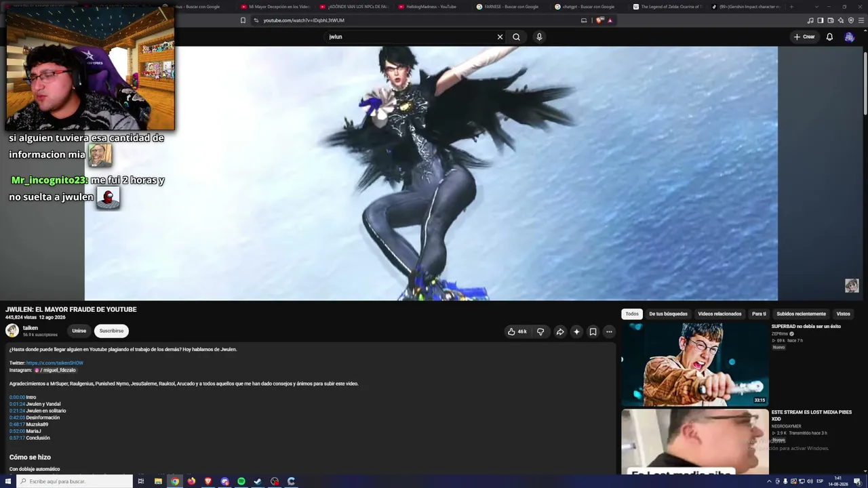Dislike the video with thumbs down
Viewport: 868px width, 488px height.
click(x=540, y=331)
